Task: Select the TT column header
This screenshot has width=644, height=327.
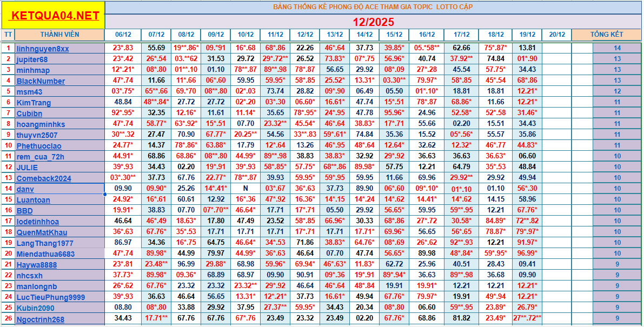Action: (8, 35)
